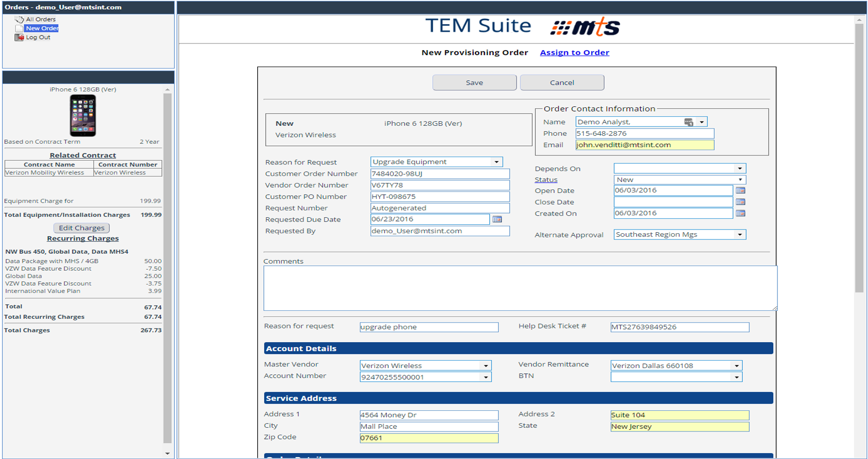
Task: Click the charges panel scrollbar thumb
Action: pyautogui.click(x=167, y=268)
